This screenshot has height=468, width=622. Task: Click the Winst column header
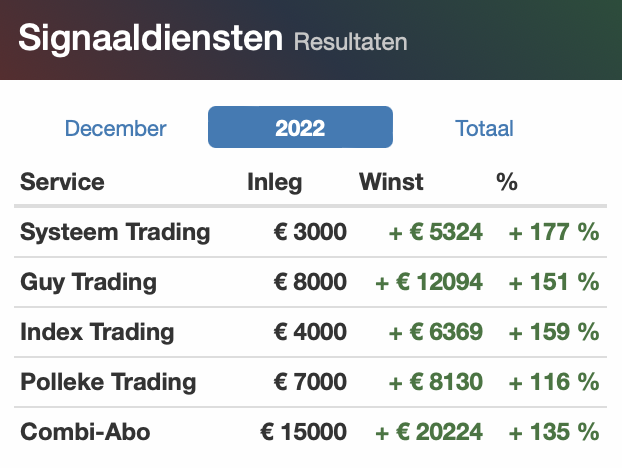coord(391,182)
